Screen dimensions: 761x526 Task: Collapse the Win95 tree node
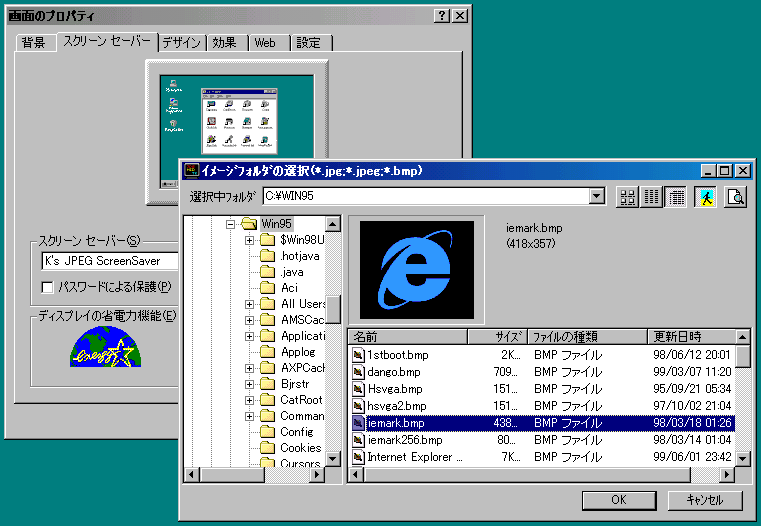(231, 224)
